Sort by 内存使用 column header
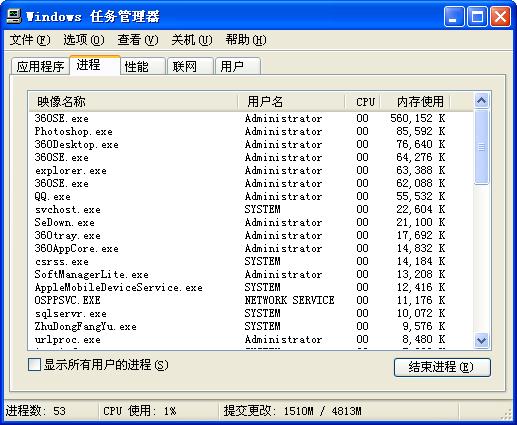This screenshot has height=425, width=517. [416, 102]
